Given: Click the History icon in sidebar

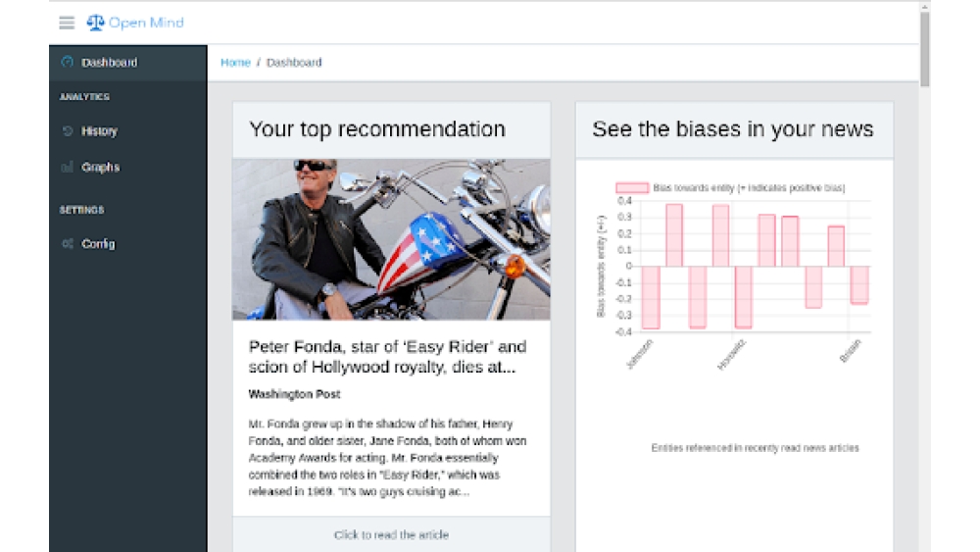Looking at the screenshot, I should (x=67, y=131).
